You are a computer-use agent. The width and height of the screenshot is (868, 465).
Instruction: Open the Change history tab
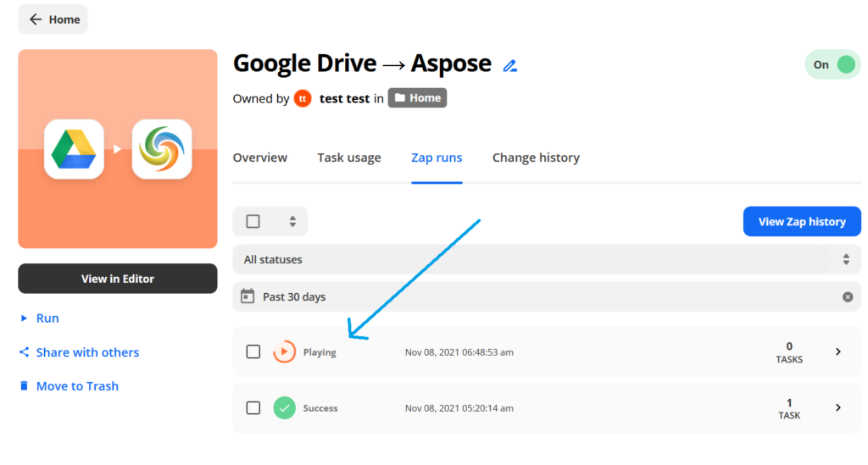pos(536,158)
